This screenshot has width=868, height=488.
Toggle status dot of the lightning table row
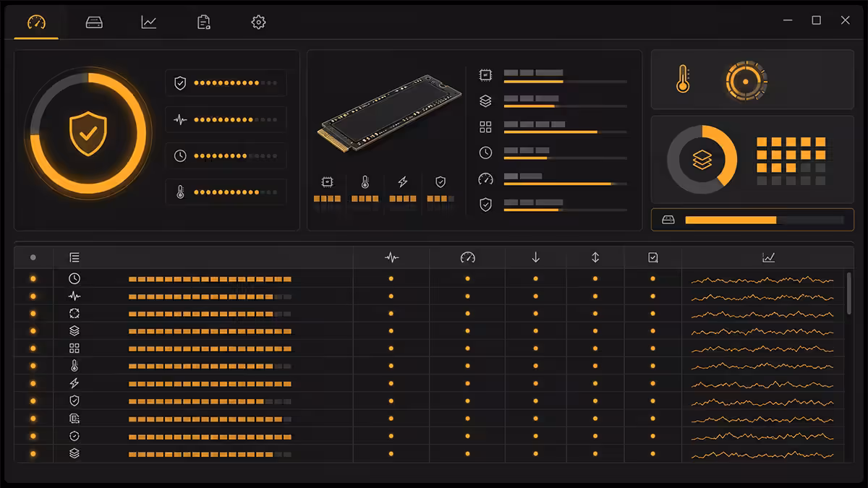coord(33,383)
